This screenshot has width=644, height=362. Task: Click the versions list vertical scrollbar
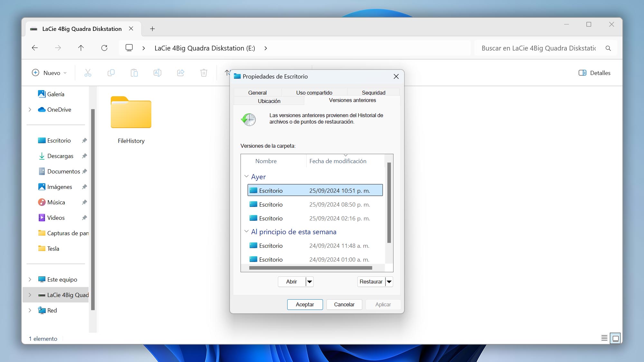(x=389, y=203)
